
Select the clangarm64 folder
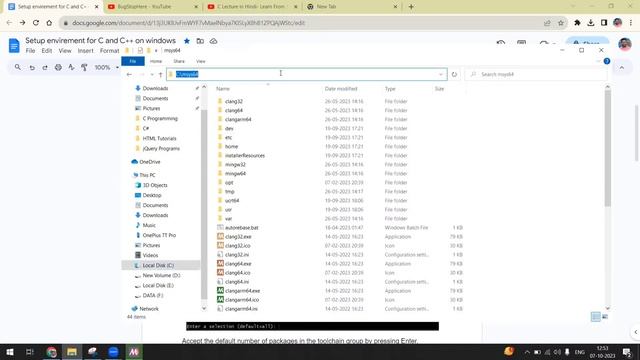coord(238,120)
